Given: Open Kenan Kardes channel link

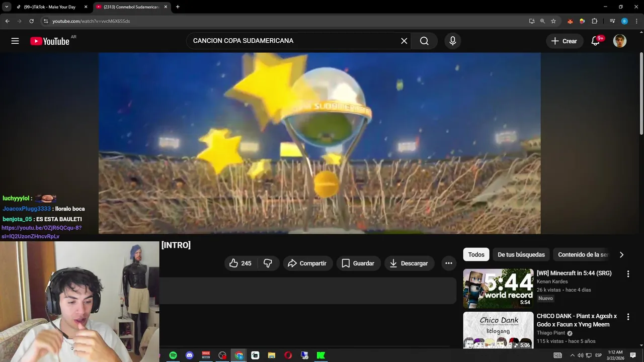Looking at the screenshot, I should [x=552, y=282].
